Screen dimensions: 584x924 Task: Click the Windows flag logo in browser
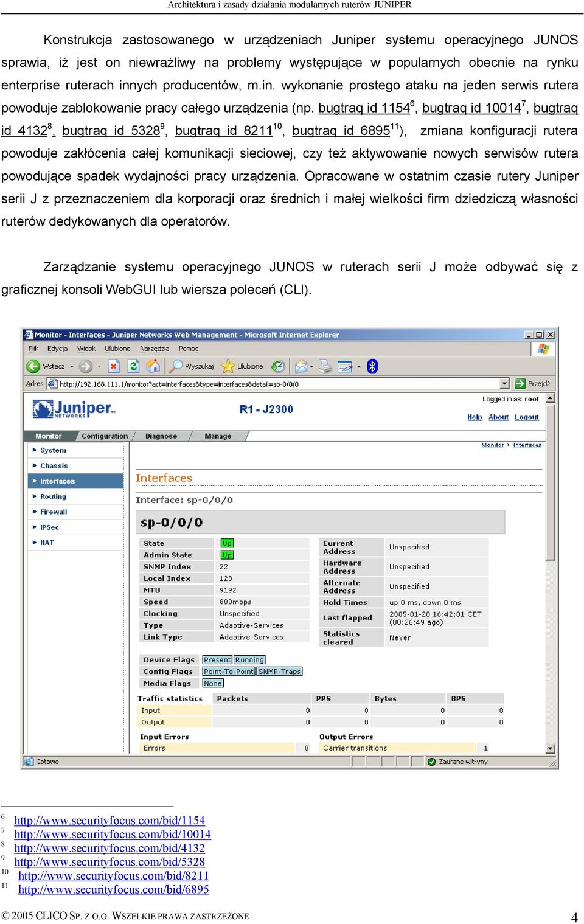point(543,349)
